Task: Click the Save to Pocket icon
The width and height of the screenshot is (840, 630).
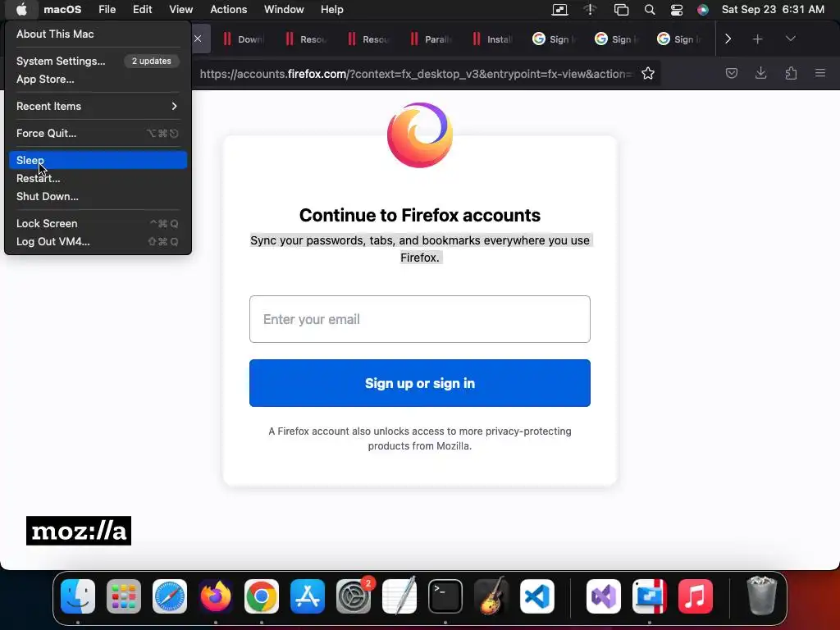Action: coord(731,73)
